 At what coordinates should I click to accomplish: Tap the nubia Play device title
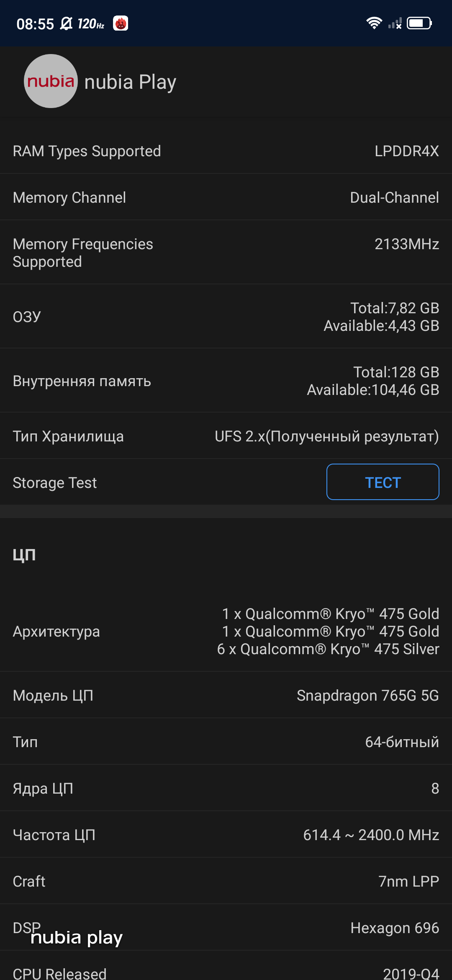(x=130, y=82)
